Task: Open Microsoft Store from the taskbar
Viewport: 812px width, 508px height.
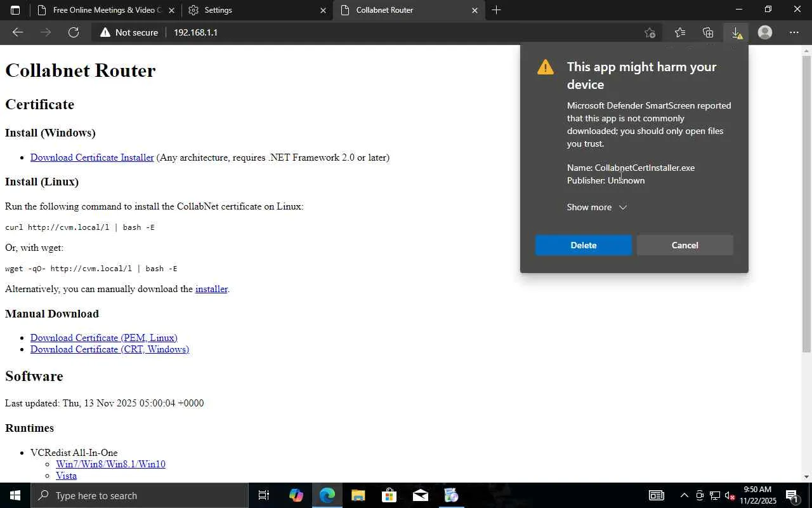Action: pyautogui.click(x=389, y=495)
